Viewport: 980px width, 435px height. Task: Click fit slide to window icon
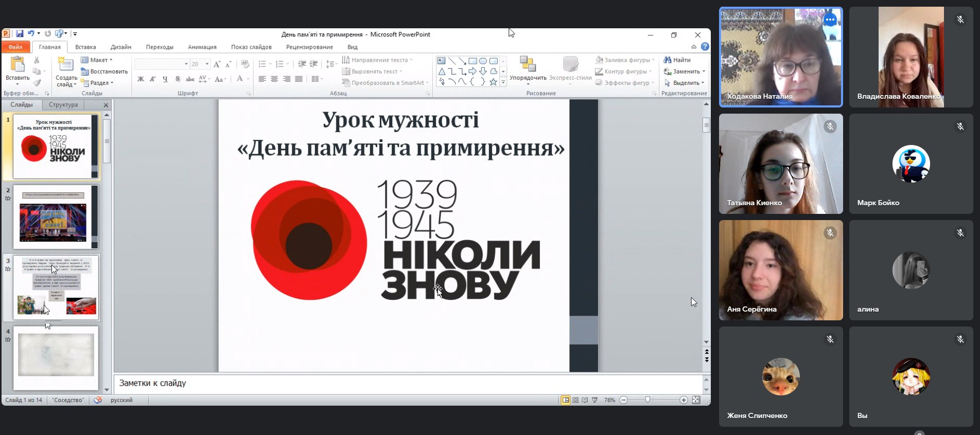pos(696,400)
